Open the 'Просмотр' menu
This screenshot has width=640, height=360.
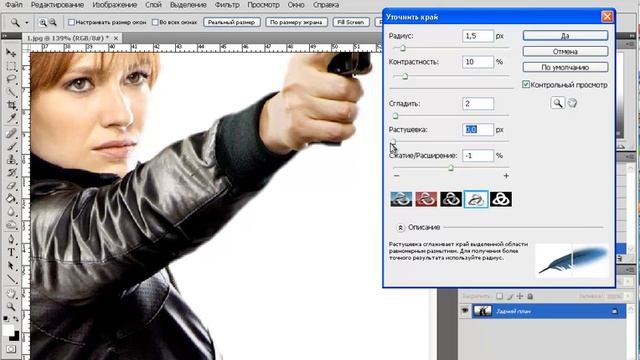pos(264,5)
